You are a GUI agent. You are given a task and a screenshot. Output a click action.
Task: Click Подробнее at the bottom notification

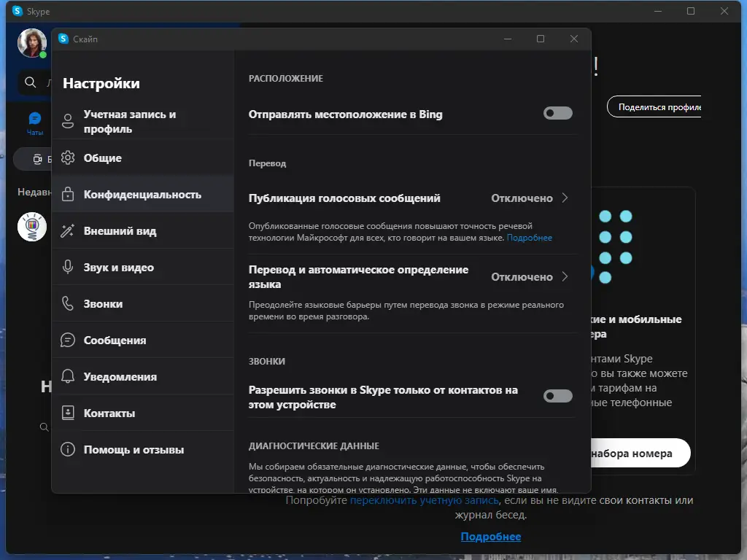click(489, 536)
